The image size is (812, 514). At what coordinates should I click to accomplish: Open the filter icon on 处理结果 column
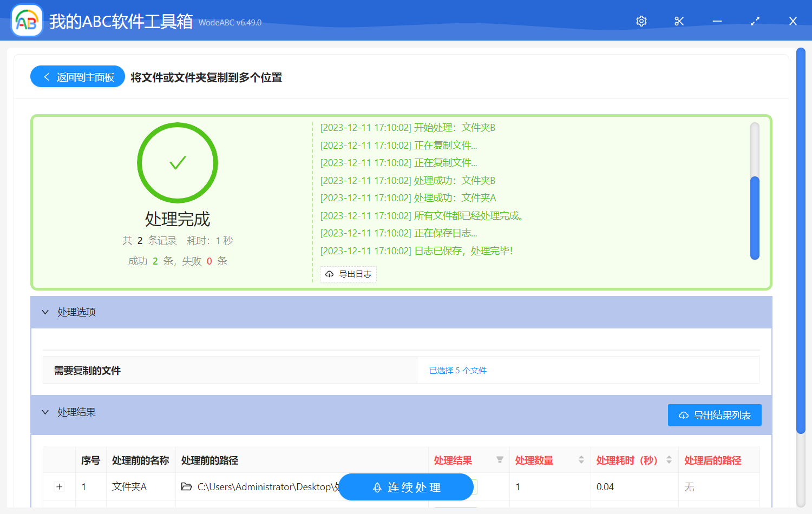(499, 460)
